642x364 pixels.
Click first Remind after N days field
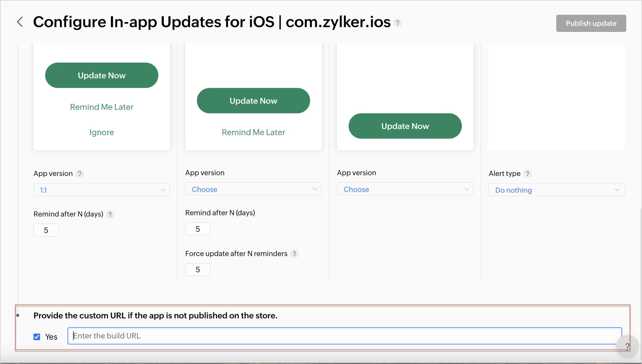46,230
